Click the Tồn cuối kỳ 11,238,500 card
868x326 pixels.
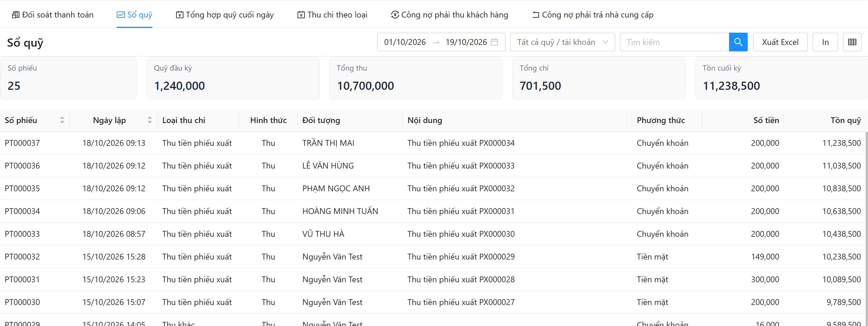click(781, 78)
